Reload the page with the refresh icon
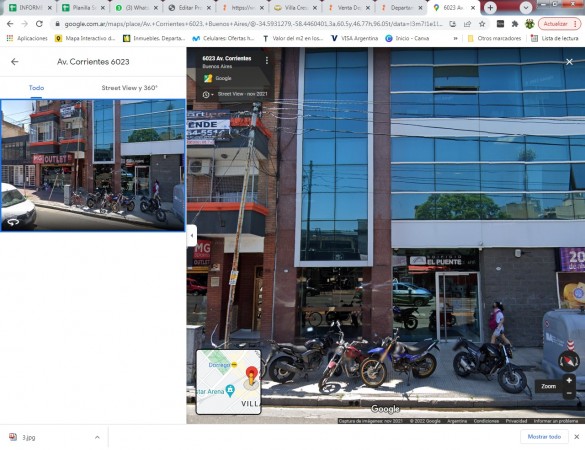 (x=39, y=24)
